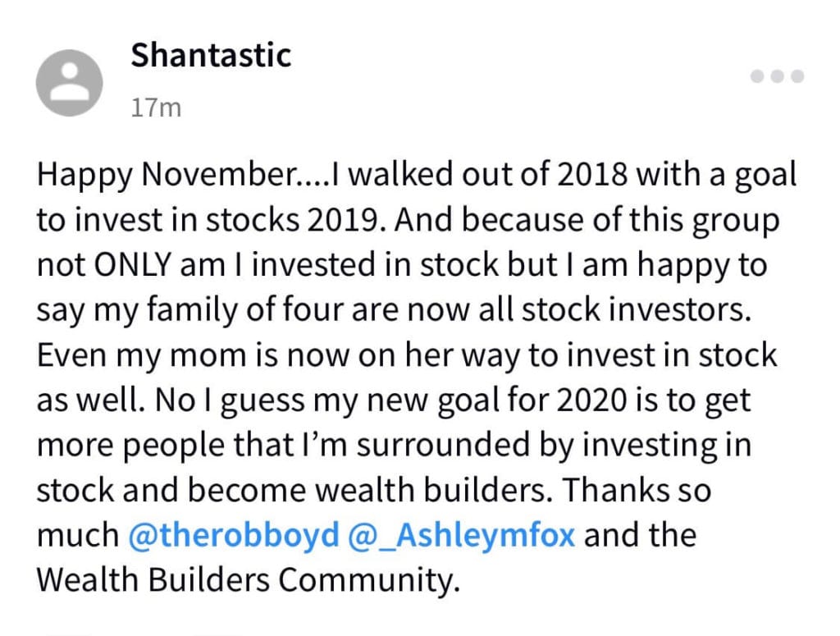The image size is (840, 636).
Task: Click the word 'much' before the mentions
Action: click(78, 535)
